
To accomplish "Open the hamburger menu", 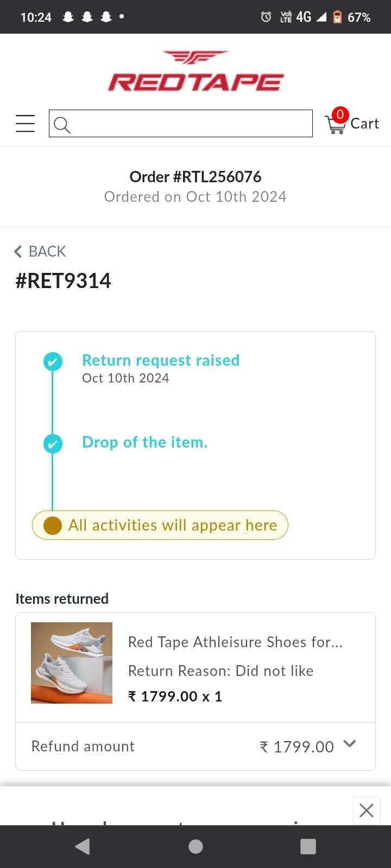I will click(x=25, y=124).
